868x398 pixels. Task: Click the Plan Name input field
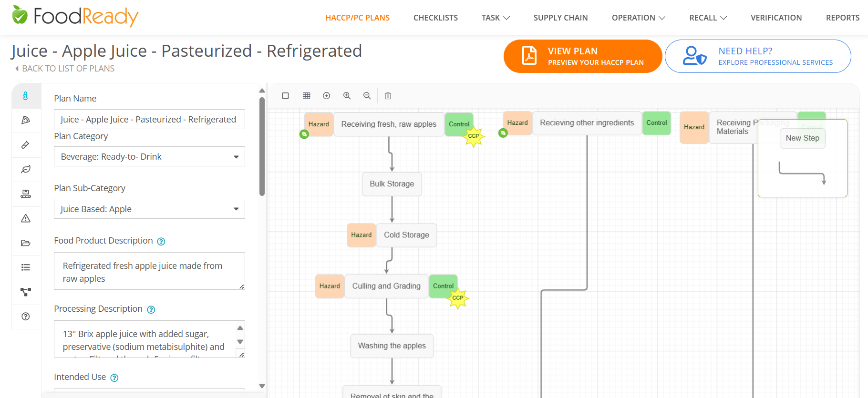[x=149, y=119]
